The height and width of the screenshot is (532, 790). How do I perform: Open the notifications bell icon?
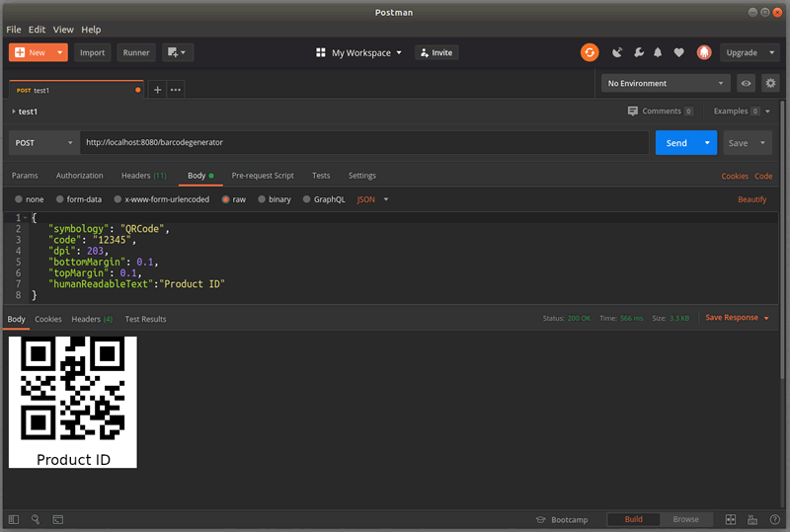point(658,52)
